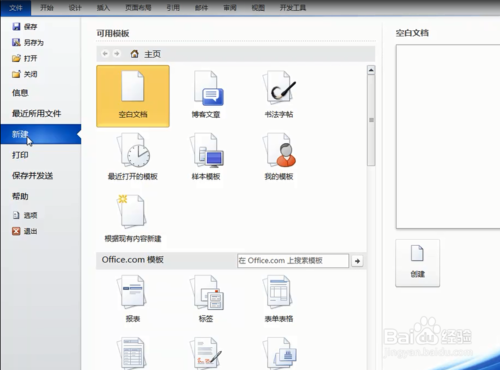
Task: Click the search go arrow button
Action: (x=357, y=261)
